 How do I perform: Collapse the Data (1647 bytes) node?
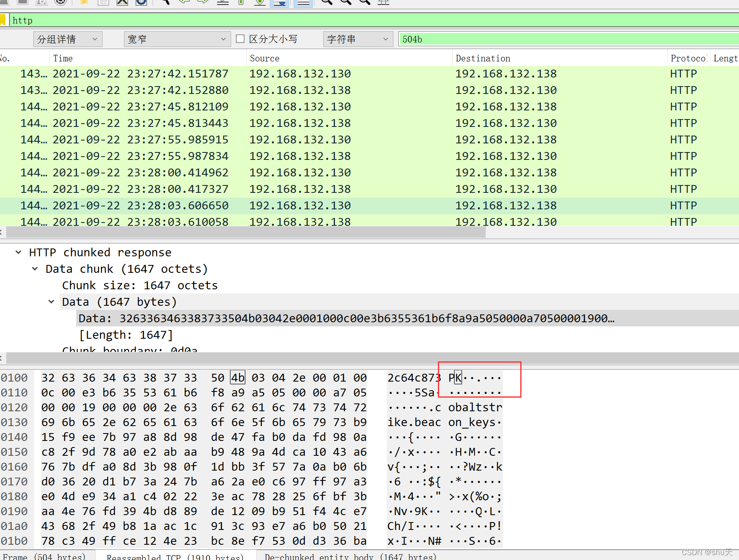pyautogui.click(x=51, y=302)
